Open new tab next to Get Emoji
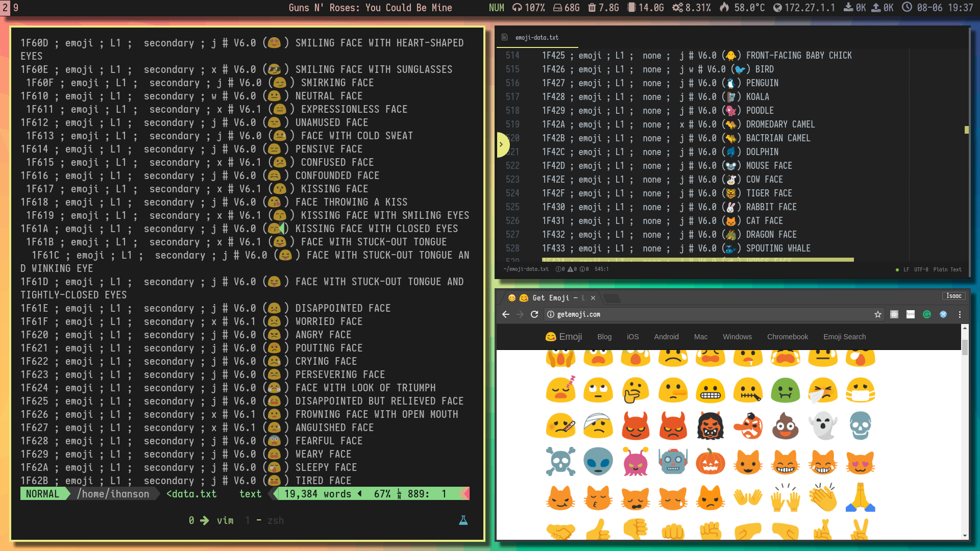The width and height of the screenshot is (980, 551). [611, 298]
